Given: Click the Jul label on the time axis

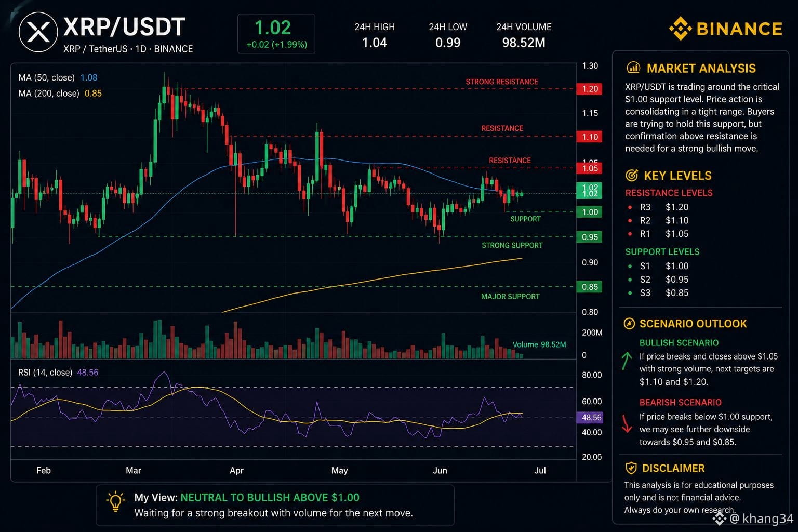Looking at the screenshot, I should point(540,470).
